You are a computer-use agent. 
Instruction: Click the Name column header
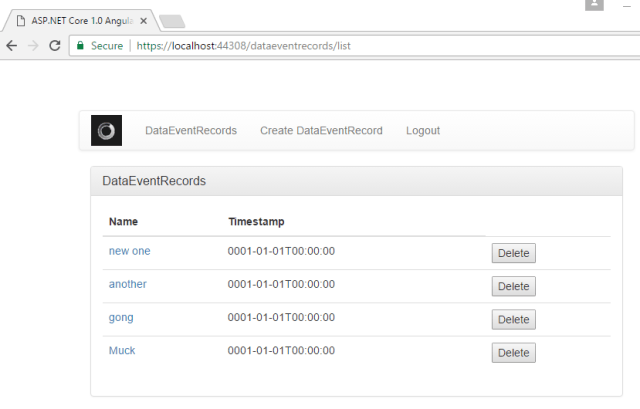click(x=123, y=222)
